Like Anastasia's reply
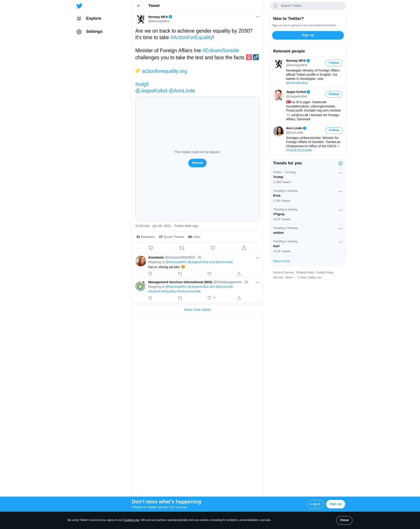The width and height of the screenshot is (420, 529). click(x=209, y=274)
